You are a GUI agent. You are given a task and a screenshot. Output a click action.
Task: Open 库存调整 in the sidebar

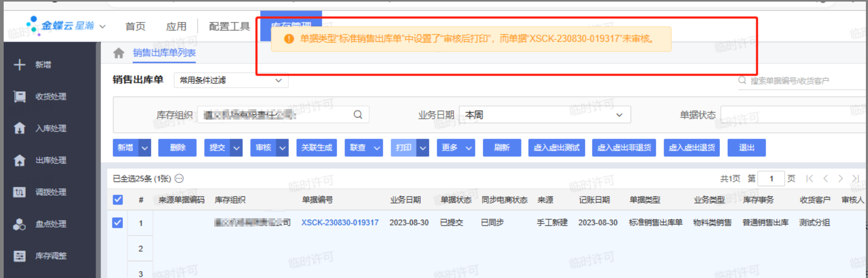[50, 256]
